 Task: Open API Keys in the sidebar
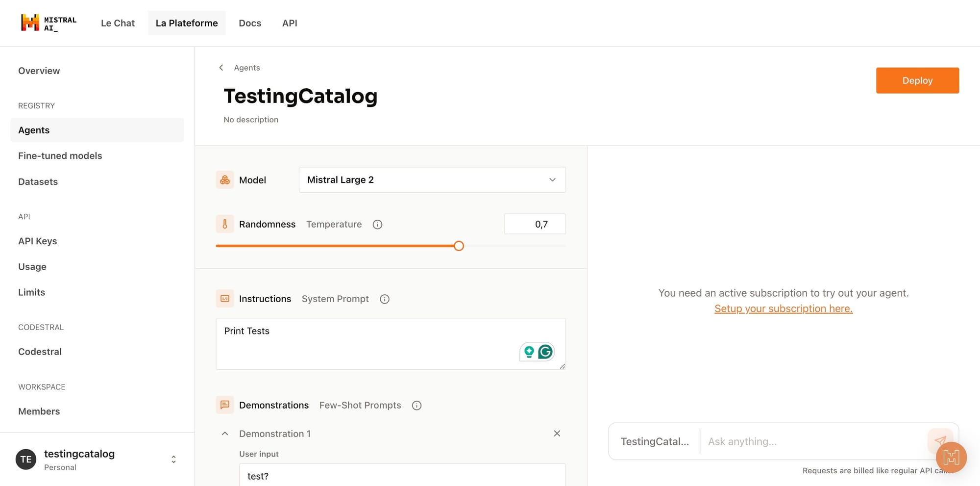tap(38, 241)
